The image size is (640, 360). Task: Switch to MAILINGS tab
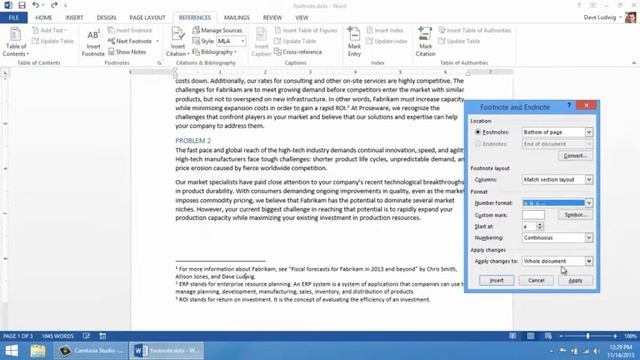coord(237,18)
